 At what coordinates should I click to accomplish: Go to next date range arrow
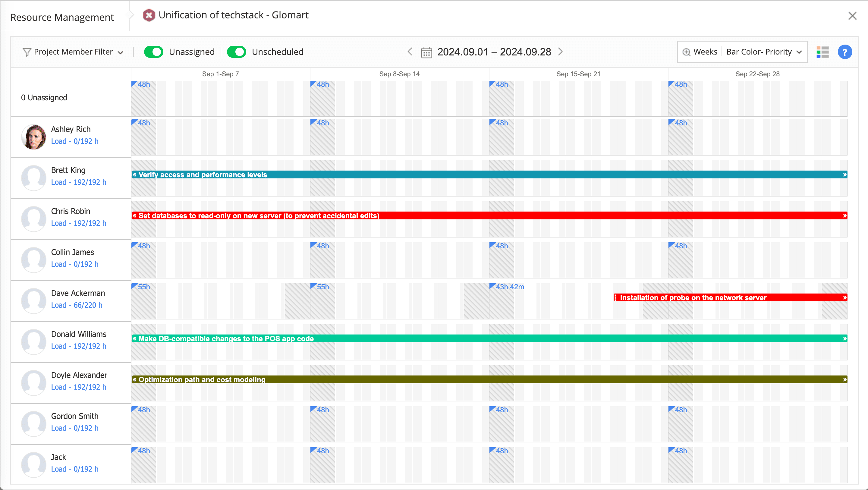pos(560,52)
